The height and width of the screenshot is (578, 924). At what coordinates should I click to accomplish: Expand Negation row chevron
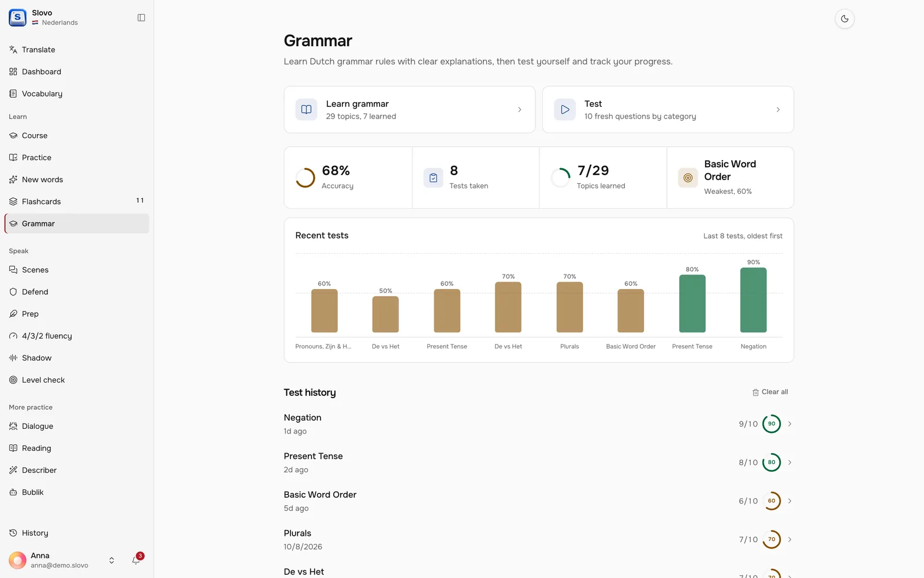789,424
